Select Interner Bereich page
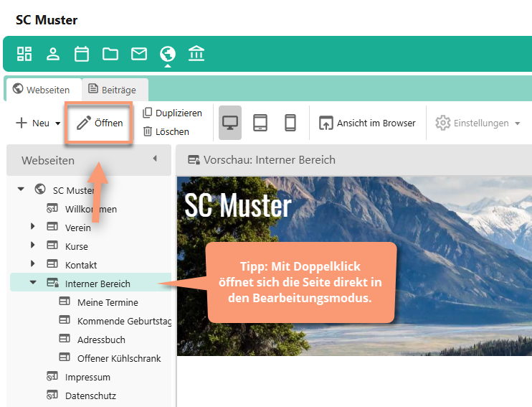This screenshot has height=407, width=532. pyautogui.click(x=98, y=284)
